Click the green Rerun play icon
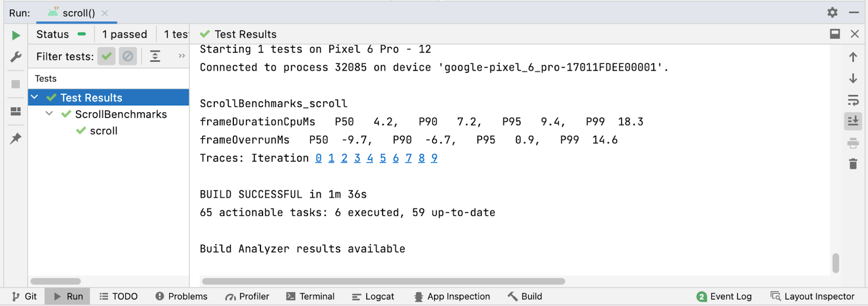 16,35
